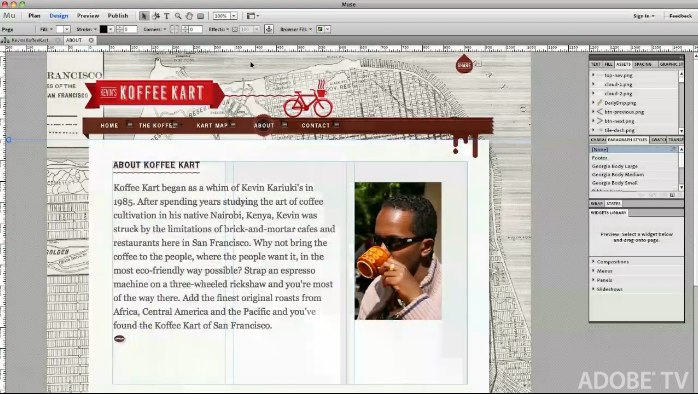Click the btn-previous.png arrow thumbnail
This screenshot has width=698, height=394.
[x=599, y=112]
